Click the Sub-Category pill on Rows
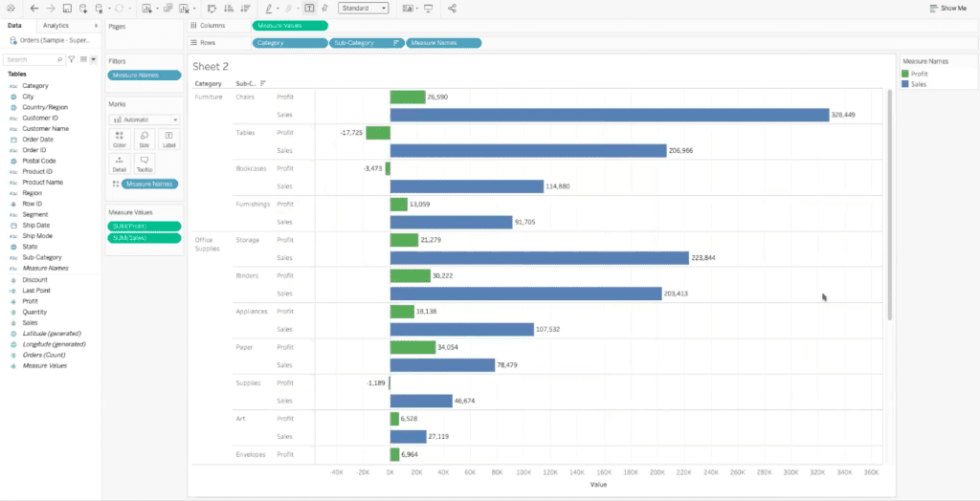 click(x=367, y=43)
